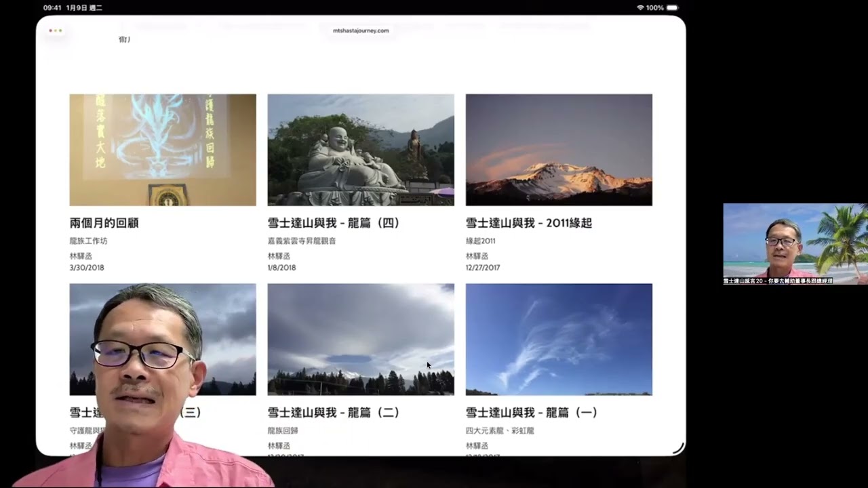Screen dimensions: 868x488
Task: Open the laughing Buddha statue thumbnail
Action: pyautogui.click(x=361, y=150)
